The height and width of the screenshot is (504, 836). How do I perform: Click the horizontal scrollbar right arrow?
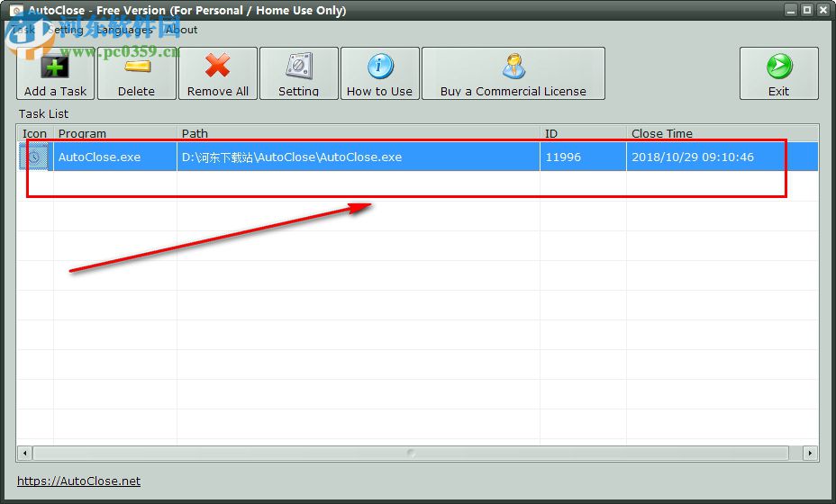click(811, 454)
